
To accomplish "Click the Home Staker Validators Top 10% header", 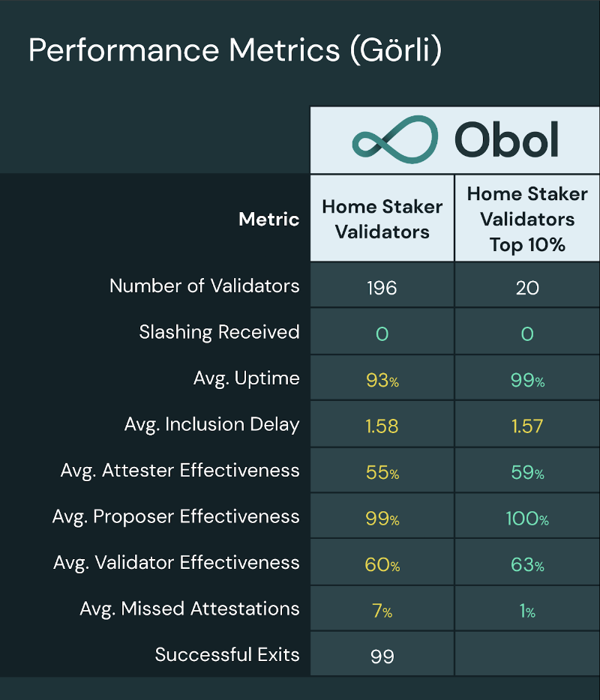I will (527, 219).
